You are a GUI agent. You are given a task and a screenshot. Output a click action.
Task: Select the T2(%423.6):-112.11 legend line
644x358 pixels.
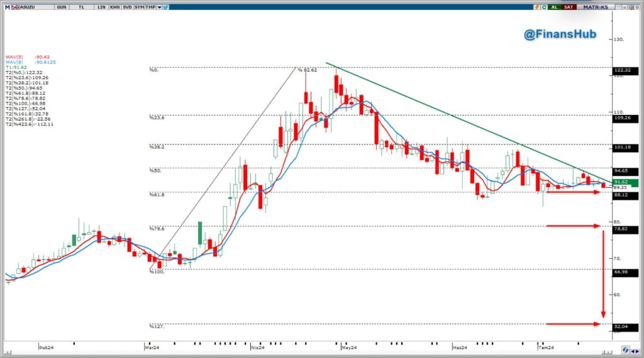click(x=30, y=124)
